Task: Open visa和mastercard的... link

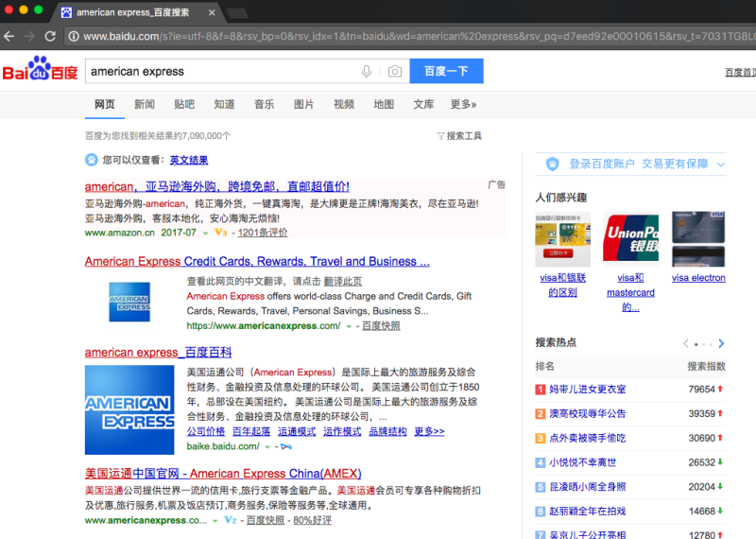Action: pyautogui.click(x=630, y=292)
